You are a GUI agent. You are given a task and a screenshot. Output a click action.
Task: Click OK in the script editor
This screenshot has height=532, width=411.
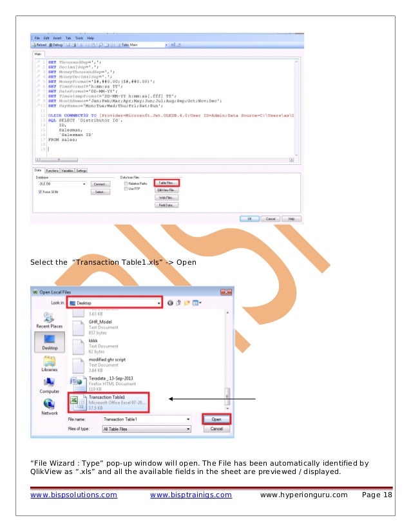(249, 219)
